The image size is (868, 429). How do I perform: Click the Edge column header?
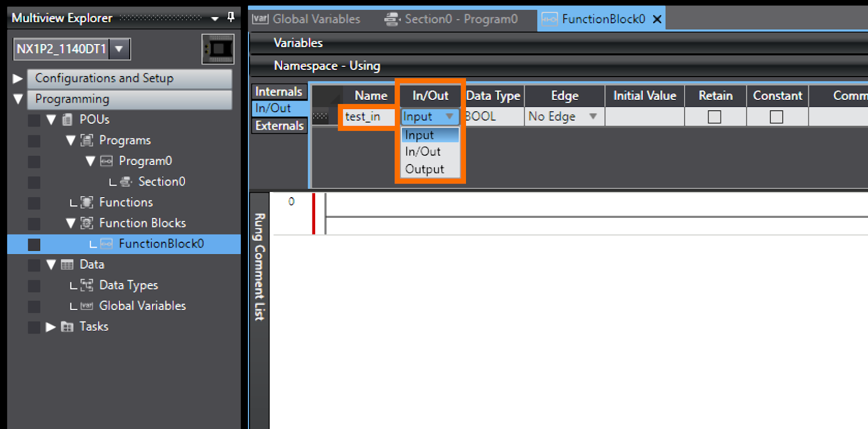[x=565, y=96]
